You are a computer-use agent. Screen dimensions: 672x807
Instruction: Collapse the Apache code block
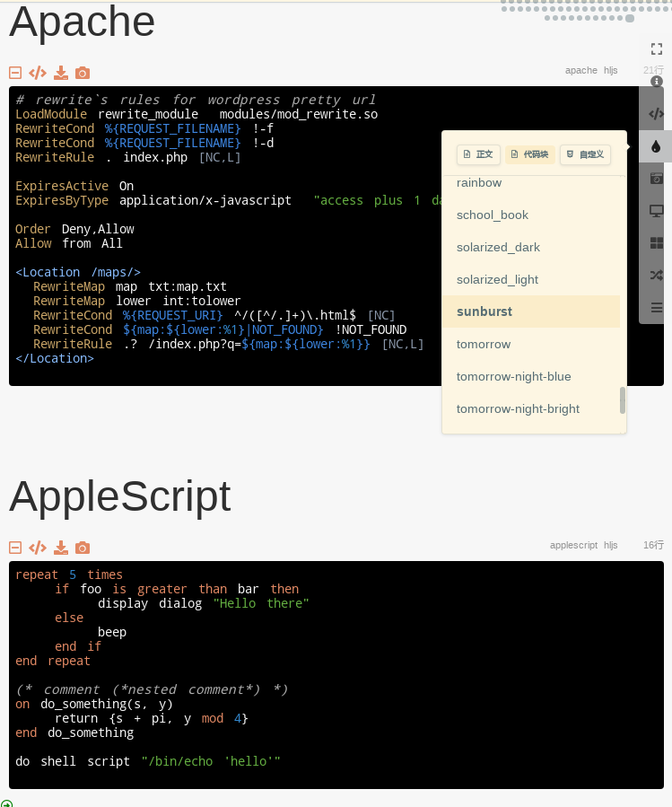point(15,73)
